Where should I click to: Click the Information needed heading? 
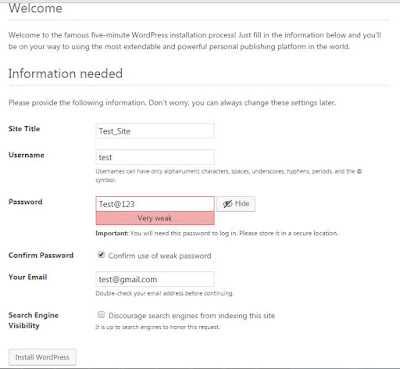(x=66, y=73)
